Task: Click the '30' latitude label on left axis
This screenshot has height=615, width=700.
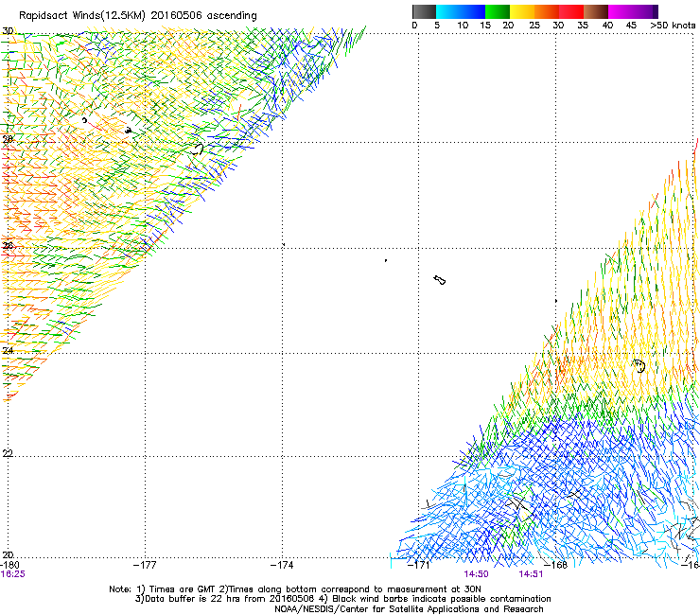Action: tap(8, 31)
